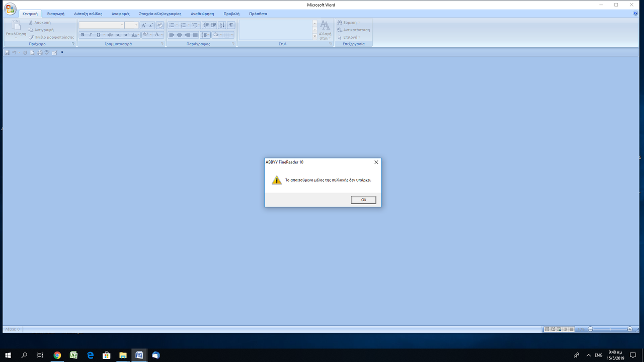
Task: Open the Αναφορές ribbon tab
Action: [121, 14]
